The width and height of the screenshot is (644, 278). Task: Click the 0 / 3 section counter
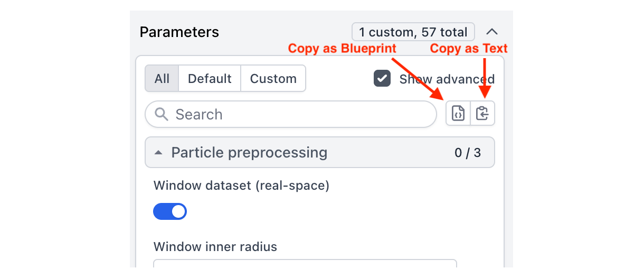point(468,153)
